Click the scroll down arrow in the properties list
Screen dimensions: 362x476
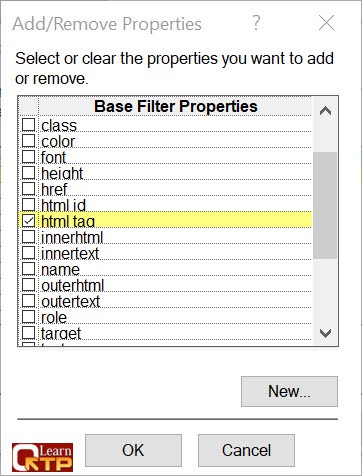(325, 333)
